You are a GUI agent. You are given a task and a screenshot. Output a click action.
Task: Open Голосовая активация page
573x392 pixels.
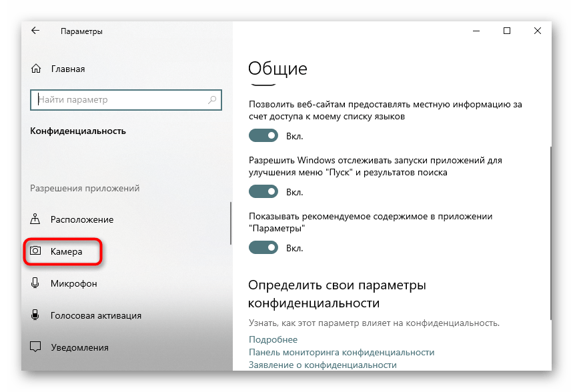coord(96,315)
